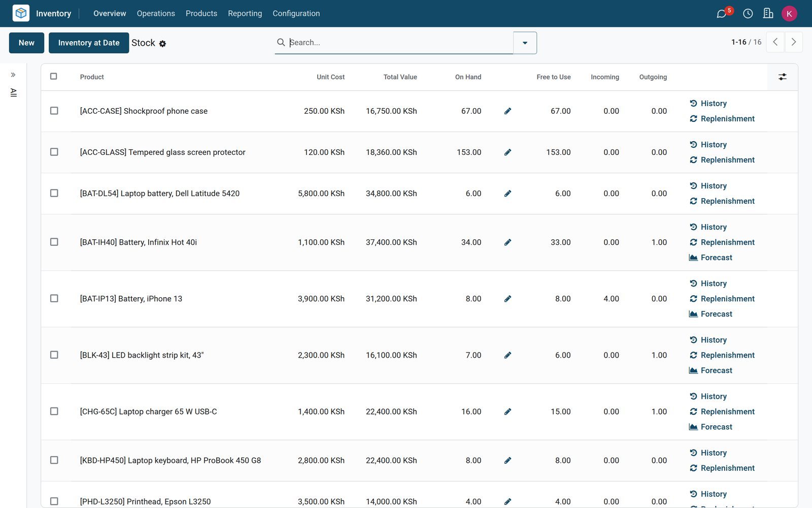Image resolution: width=812 pixels, height=508 pixels.
Task: Open the Products menu
Action: tap(201, 14)
